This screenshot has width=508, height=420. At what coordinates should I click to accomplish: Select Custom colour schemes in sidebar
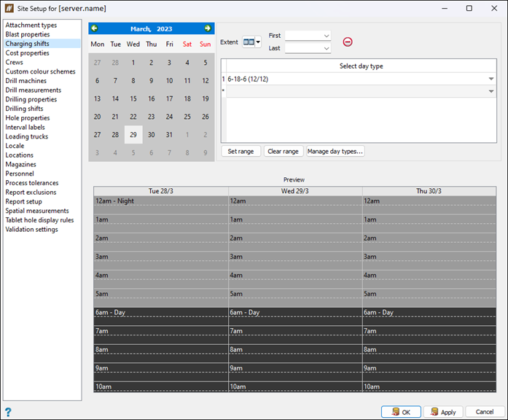coord(40,71)
